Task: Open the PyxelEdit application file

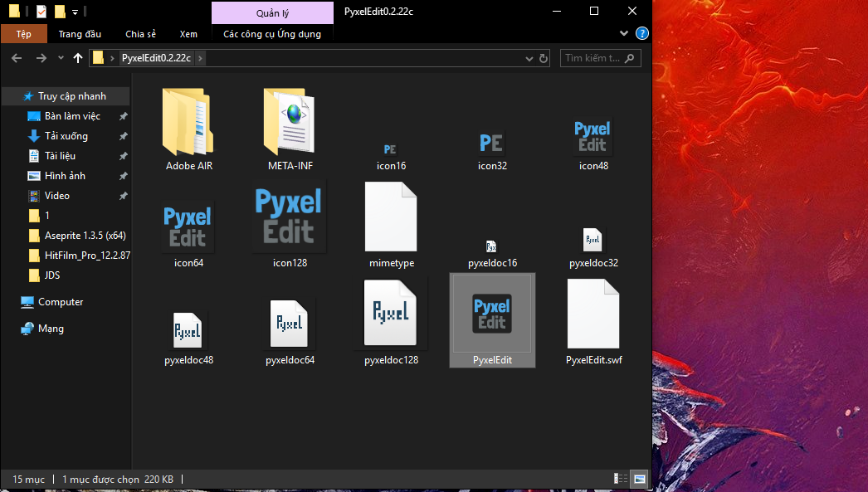Action: pos(492,316)
